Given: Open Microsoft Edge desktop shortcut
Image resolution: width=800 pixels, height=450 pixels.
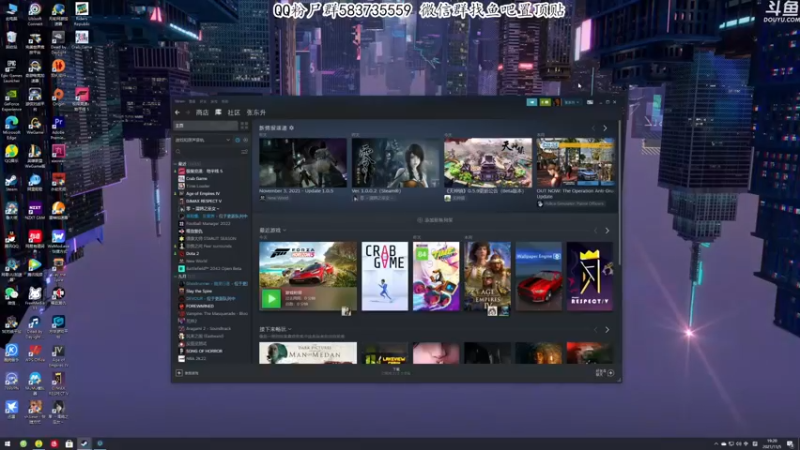Looking at the screenshot, I should tap(11, 128).
